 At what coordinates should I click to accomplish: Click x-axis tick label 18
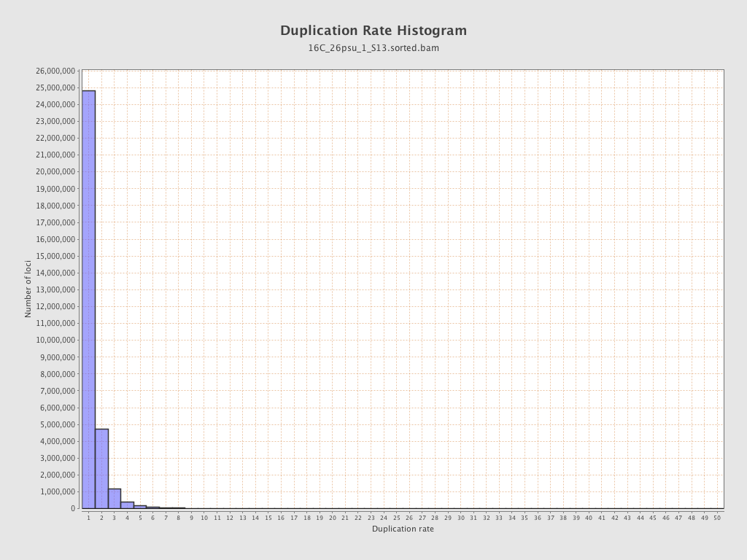(x=307, y=518)
